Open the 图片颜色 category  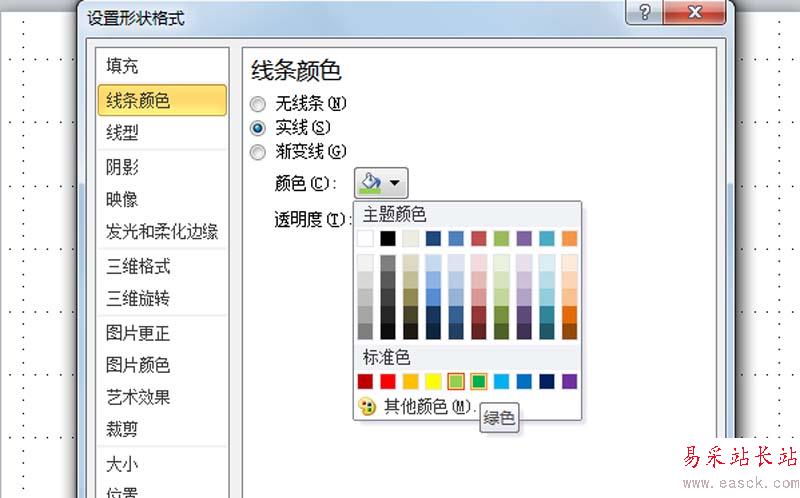pyautogui.click(x=162, y=365)
